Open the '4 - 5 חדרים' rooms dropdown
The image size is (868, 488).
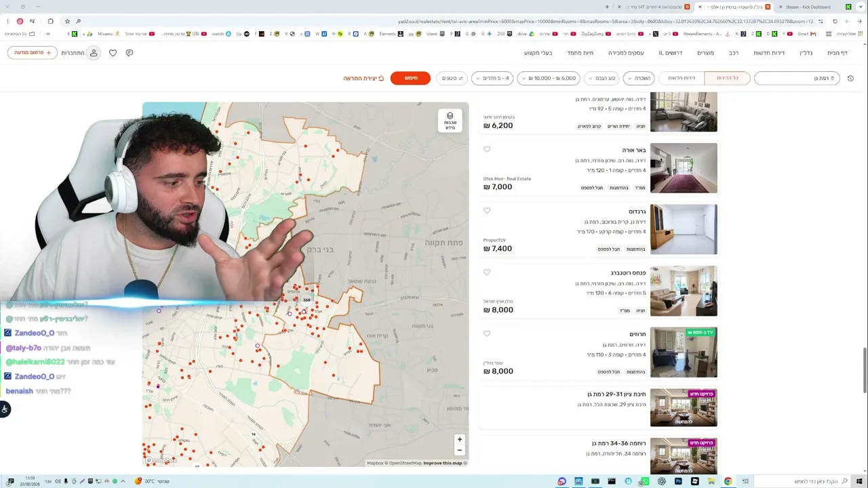pyautogui.click(x=492, y=78)
